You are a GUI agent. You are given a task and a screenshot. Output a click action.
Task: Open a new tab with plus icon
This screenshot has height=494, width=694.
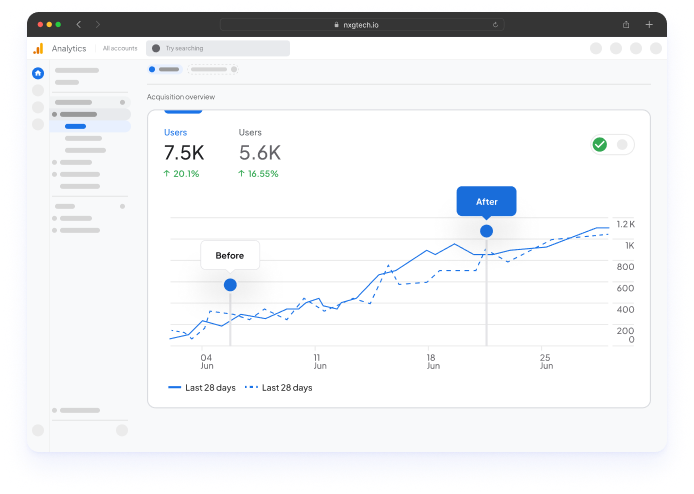(x=649, y=24)
